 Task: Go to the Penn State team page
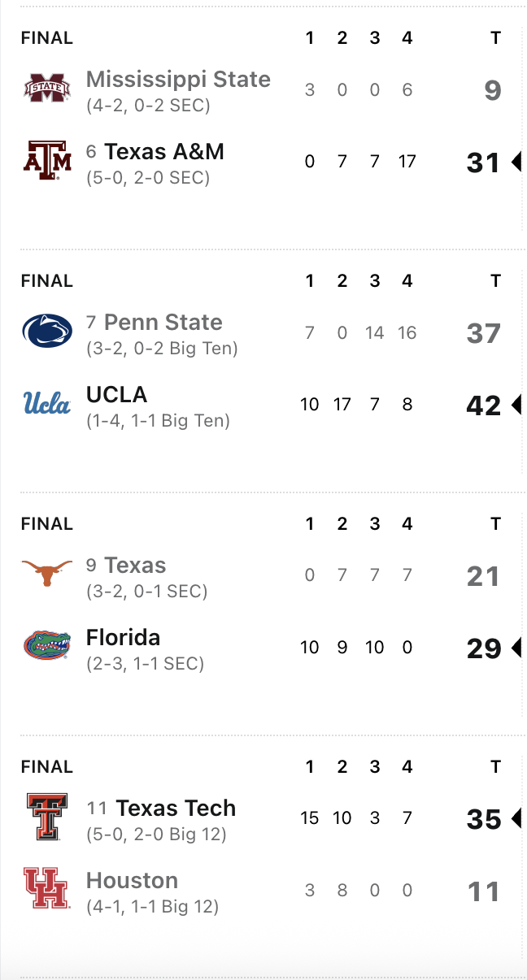click(163, 323)
